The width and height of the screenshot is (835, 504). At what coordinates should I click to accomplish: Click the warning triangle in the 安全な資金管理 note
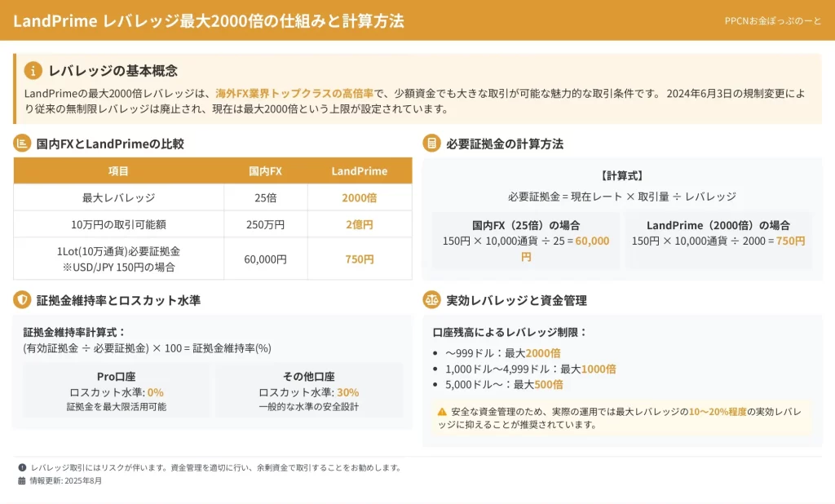(x=442, y=411)
